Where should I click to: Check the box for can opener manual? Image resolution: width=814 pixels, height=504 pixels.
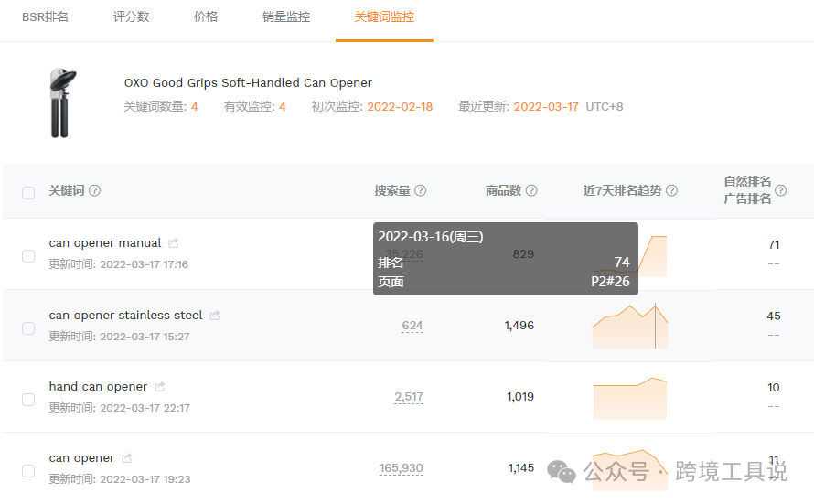[x=28, y=256]
